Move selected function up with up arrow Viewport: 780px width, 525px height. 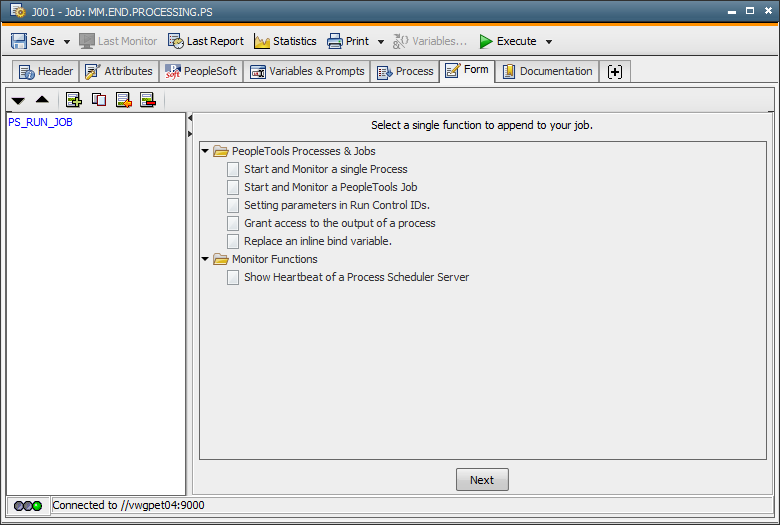[42, 100]
